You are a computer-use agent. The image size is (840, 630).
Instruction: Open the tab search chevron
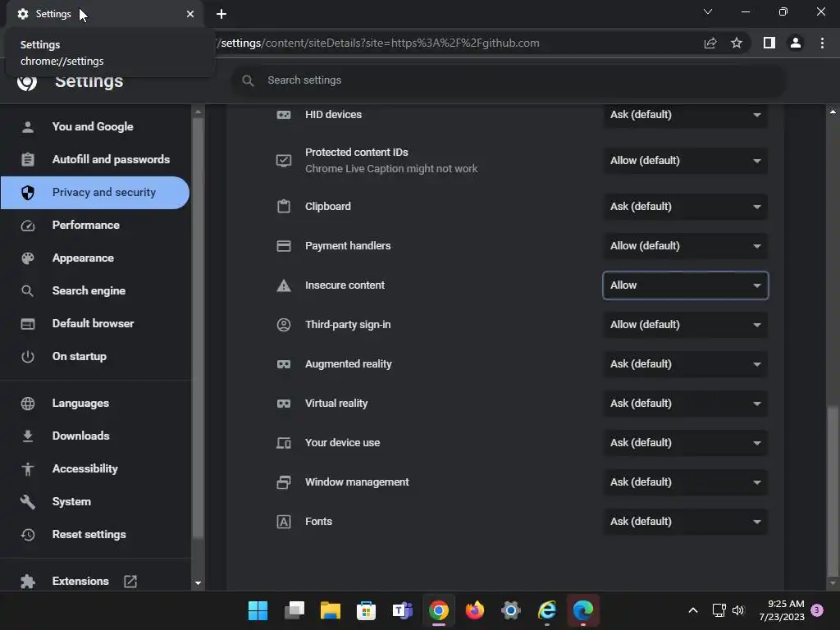coord(708,11)
